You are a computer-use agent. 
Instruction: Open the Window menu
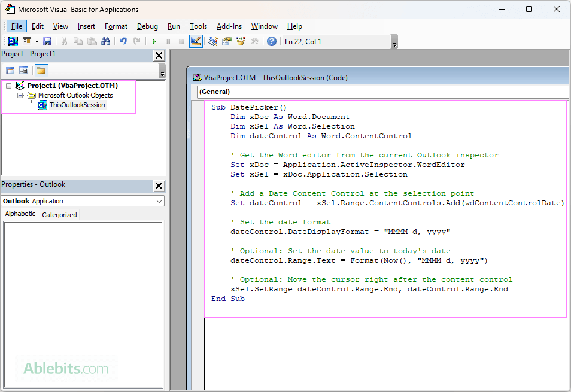(x=265, y=26)
